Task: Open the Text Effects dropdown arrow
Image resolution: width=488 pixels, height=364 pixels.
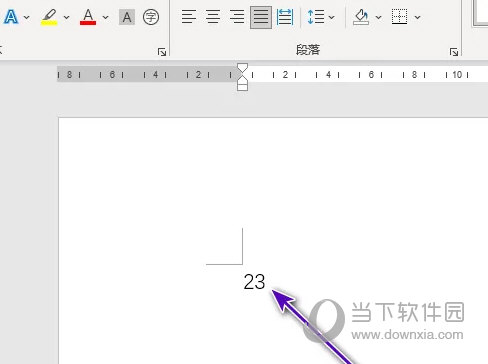Action: [x=27, y=17]
